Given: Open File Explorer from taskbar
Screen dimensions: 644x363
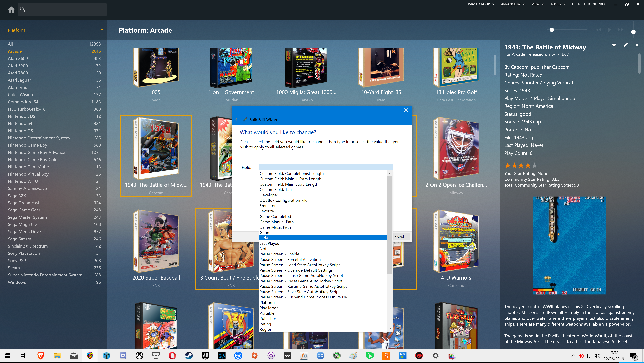Looking at the screenshot, I should coord(57,356).
